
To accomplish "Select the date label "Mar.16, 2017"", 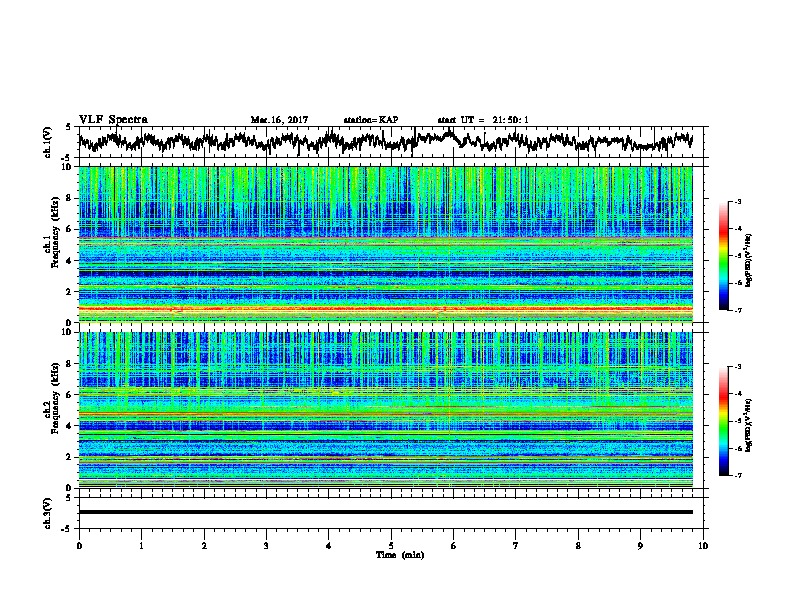I will coord(279,120).
